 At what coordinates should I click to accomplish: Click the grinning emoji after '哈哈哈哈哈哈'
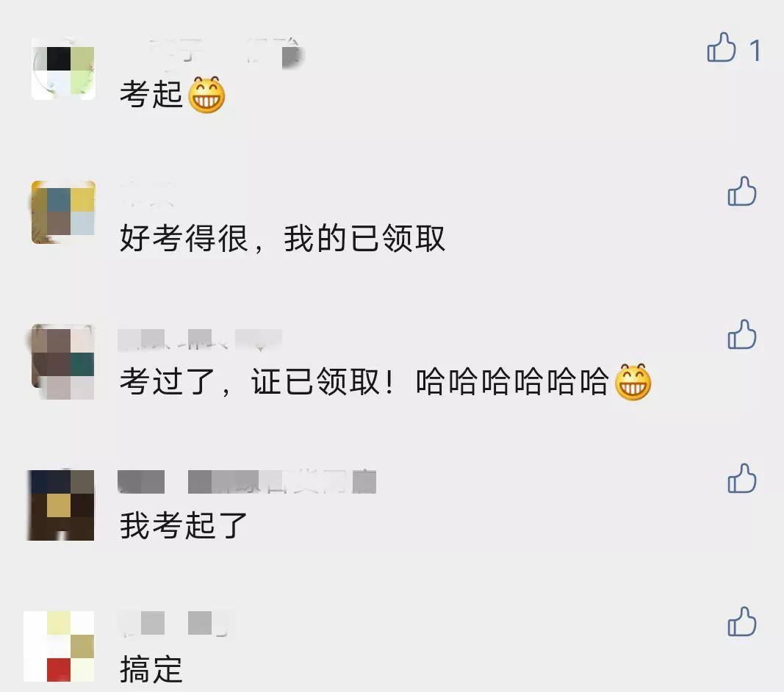633,381
